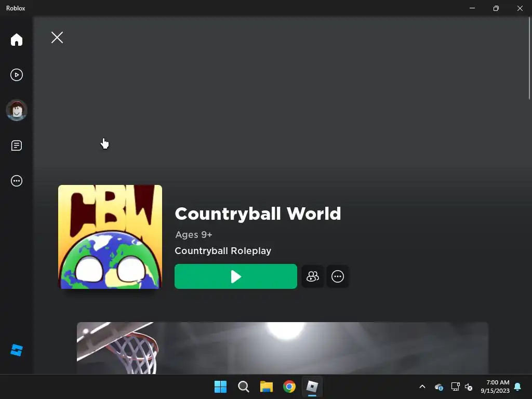Open the avatar profile picture in sidebar

click(x=16, y=110)
